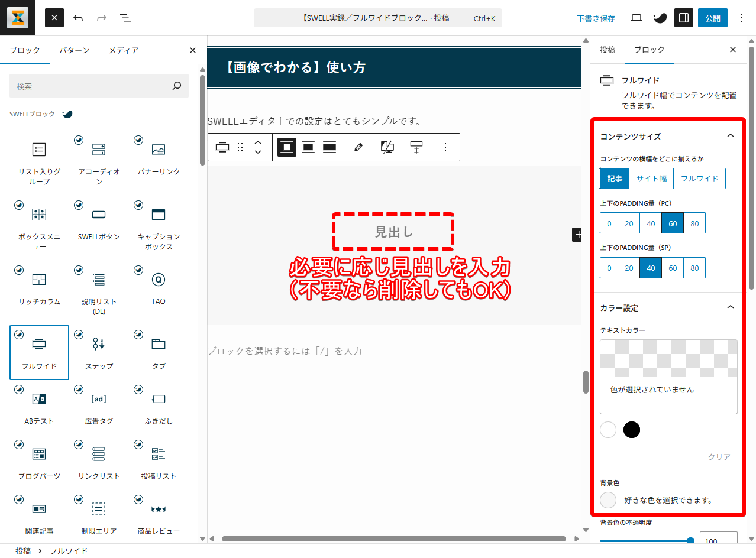Image resolution: width=756 pixels, height=558 pixels.
Task: Switch to the パターン tab
Action: point(74,50)
